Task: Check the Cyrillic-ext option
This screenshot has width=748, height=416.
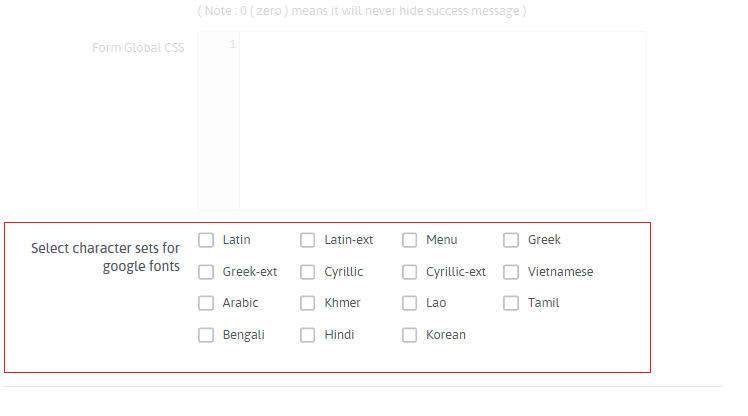Action: [409, 272]
